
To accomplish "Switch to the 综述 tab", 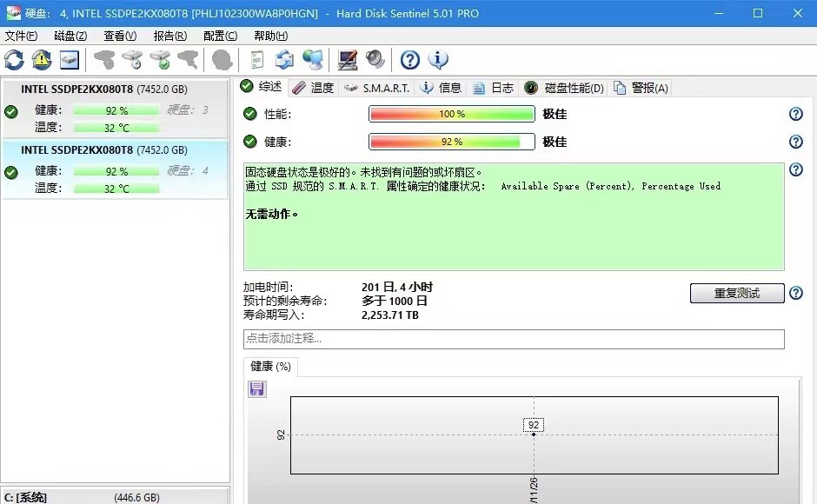I will click(262, 87).
